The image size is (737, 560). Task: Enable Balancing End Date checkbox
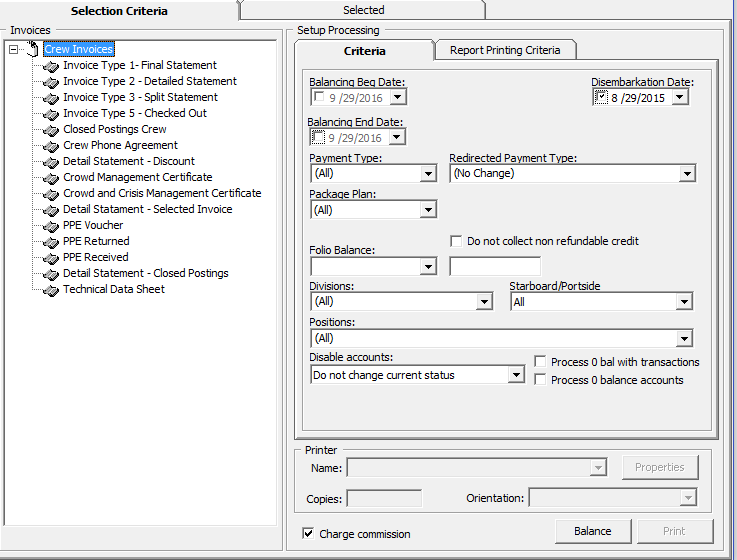[x=318, y=137]
